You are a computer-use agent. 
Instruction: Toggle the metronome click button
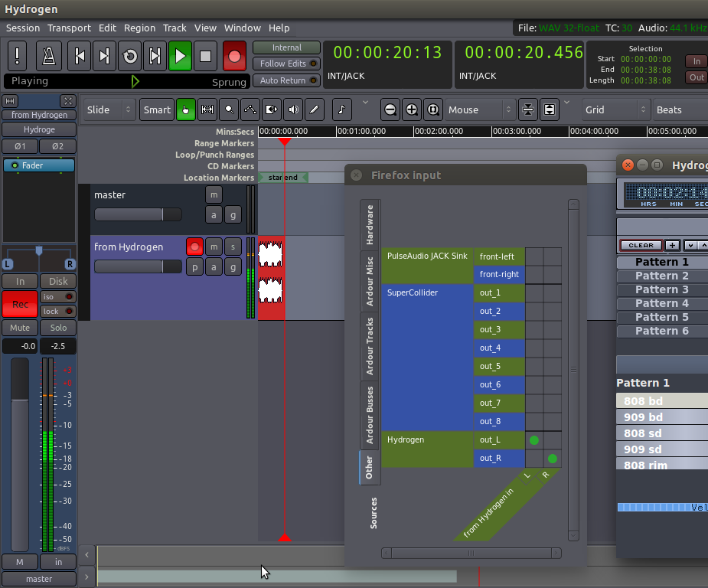50,56
